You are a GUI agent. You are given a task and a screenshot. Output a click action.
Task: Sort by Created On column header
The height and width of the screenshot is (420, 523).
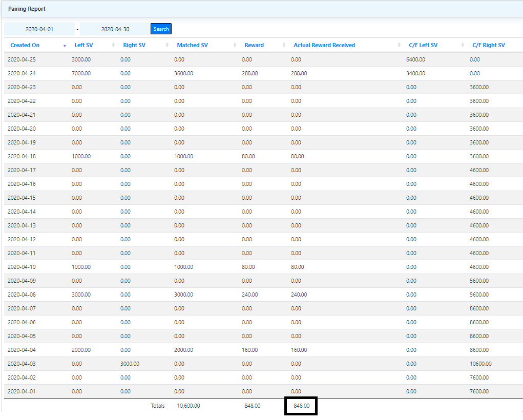25,45
